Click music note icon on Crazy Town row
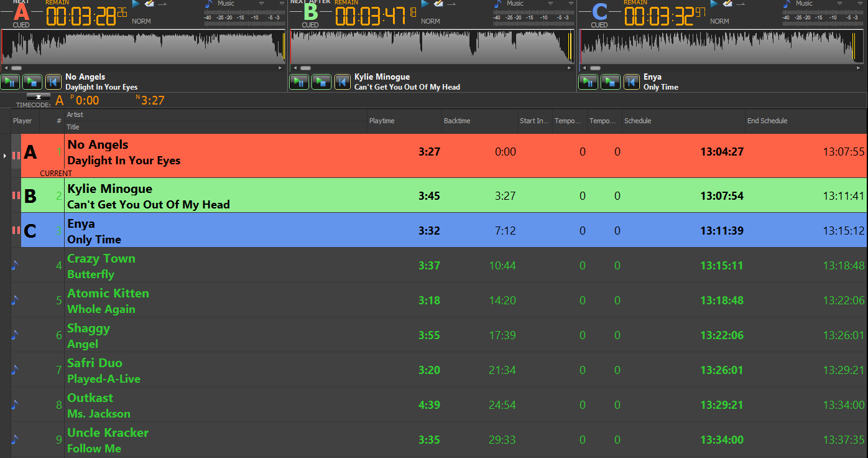Image resolution: width=868 pixels, height=458 pixels. click(15, 266)
